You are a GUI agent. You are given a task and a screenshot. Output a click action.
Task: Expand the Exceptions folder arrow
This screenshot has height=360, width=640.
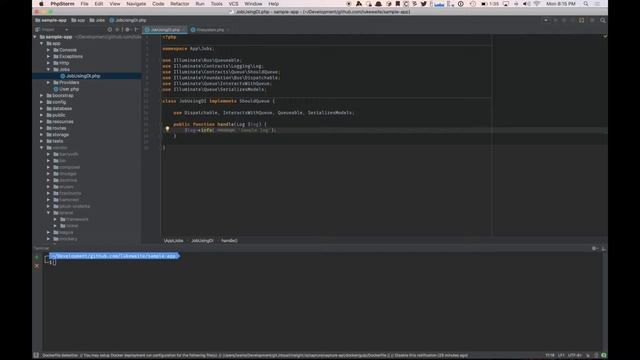click(48, 56)
